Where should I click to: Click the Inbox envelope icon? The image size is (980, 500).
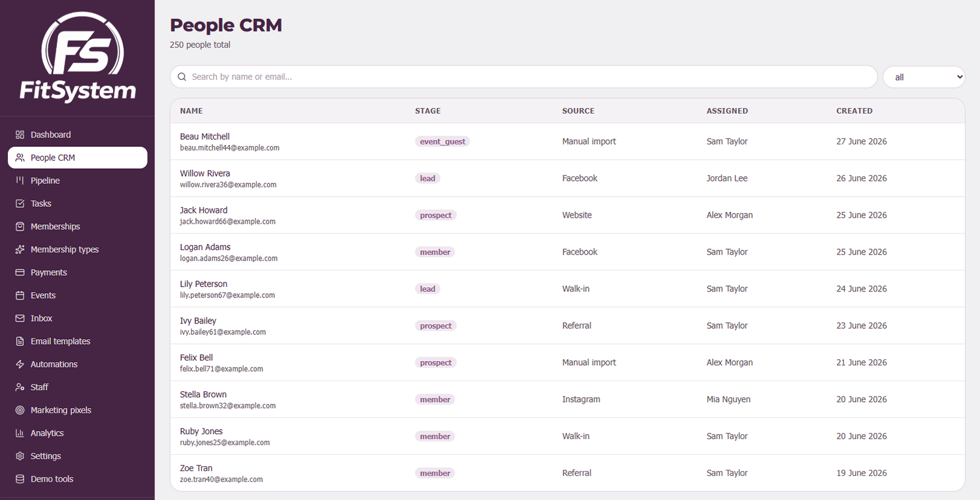20,319
